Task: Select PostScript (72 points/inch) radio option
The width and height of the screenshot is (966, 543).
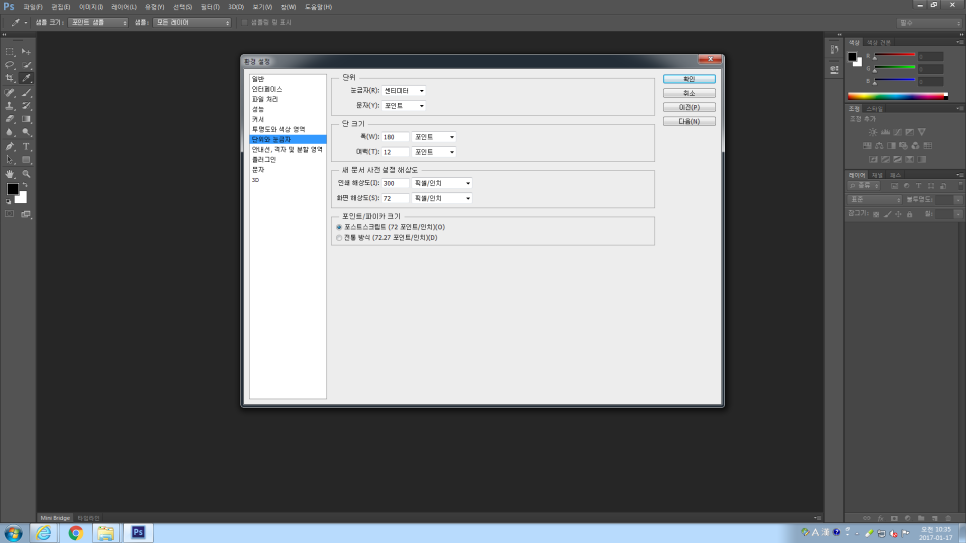Action: 339,227
